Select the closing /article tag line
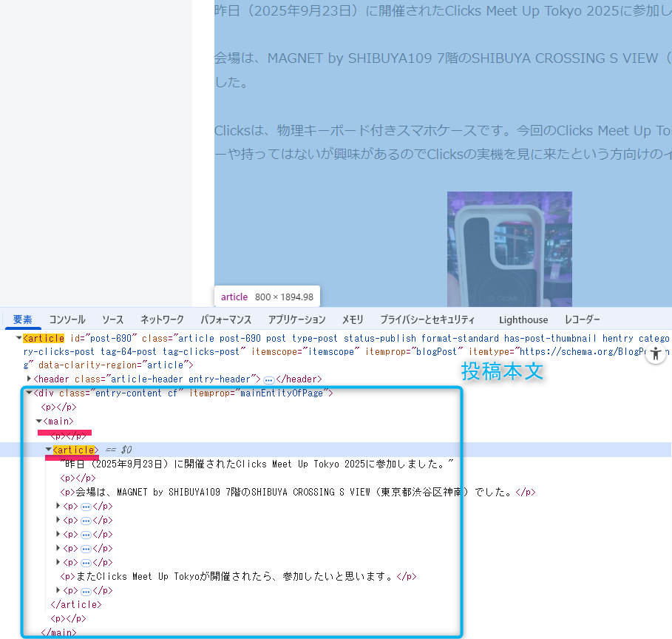Image resolution: width=672 pixels, height=639 pixels. pos(76,604)
